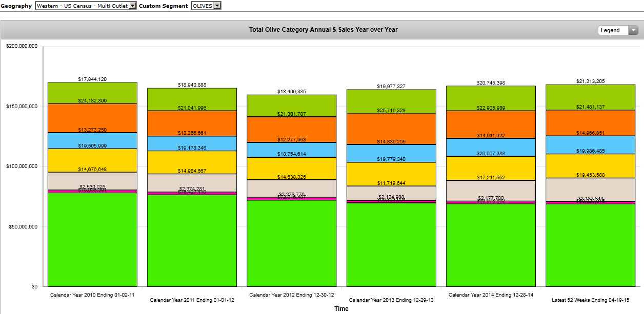Click orange segment in Latest 52 Weeks bar
Viewport: 644px width, 314px height.
click(x=590, y=123)
